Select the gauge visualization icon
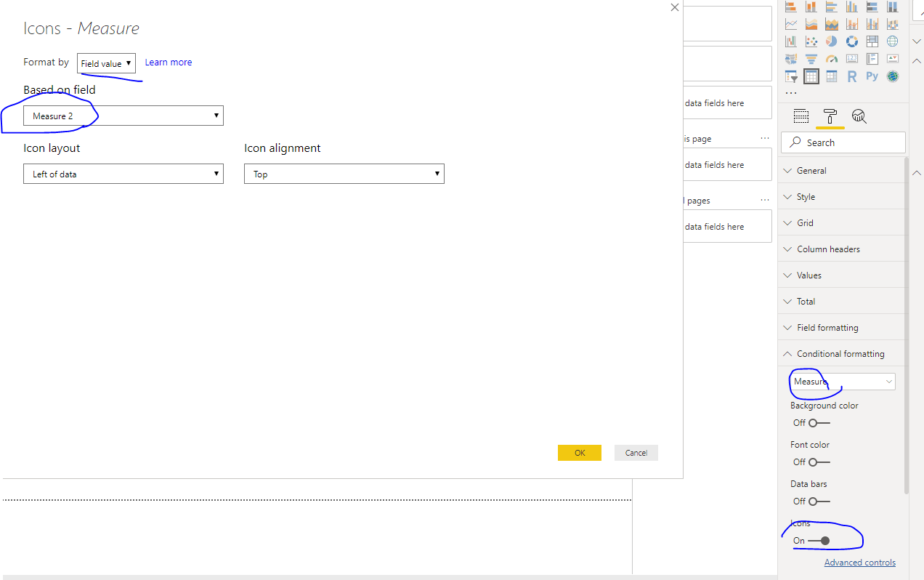The height and width of the screenshot is (580, 924). tap(832, 59)
